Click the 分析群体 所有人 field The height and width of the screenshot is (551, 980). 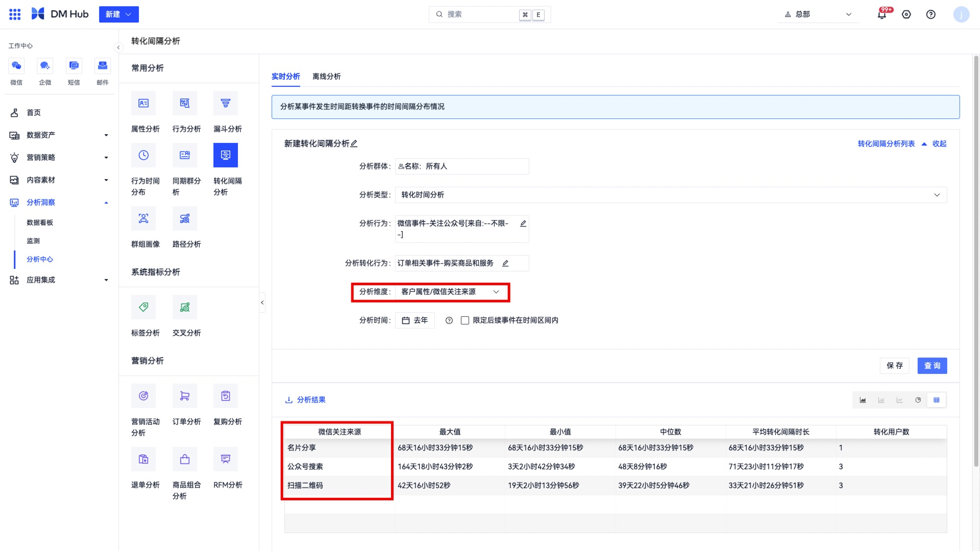tap(462, 166)
